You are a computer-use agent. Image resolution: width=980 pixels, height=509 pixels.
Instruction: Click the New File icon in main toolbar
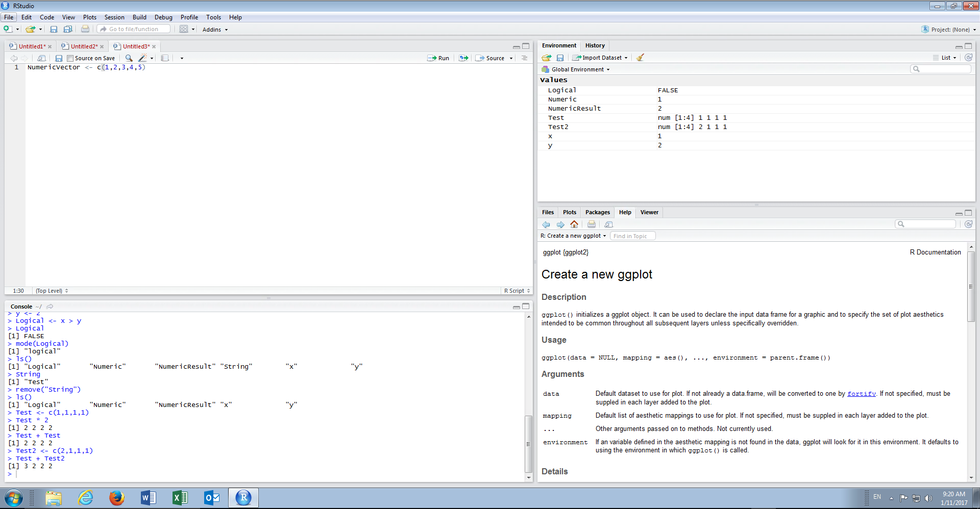[x=8, y=29]
